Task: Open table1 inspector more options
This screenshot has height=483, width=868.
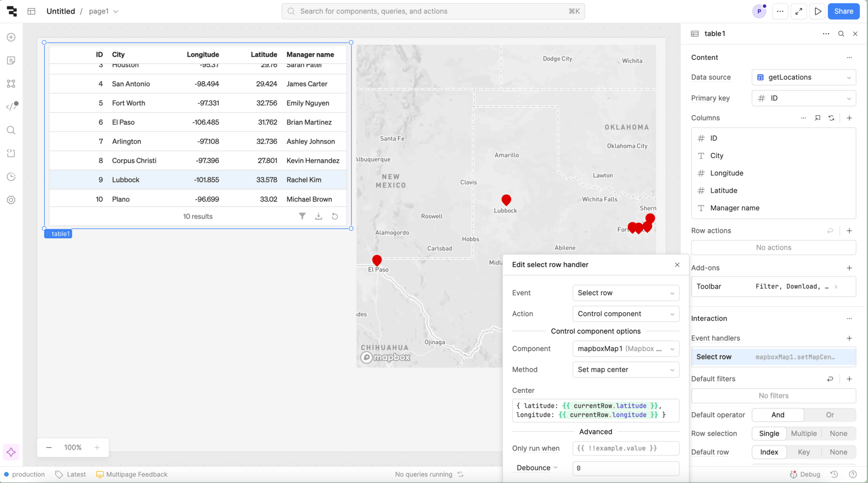Action: point(826,34)
